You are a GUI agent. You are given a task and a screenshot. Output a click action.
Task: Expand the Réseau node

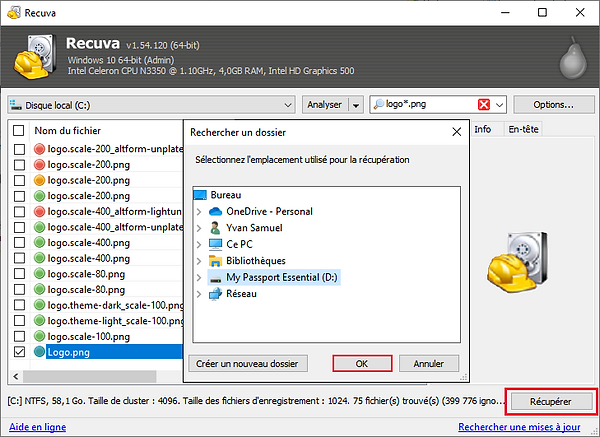pos(199,294)
